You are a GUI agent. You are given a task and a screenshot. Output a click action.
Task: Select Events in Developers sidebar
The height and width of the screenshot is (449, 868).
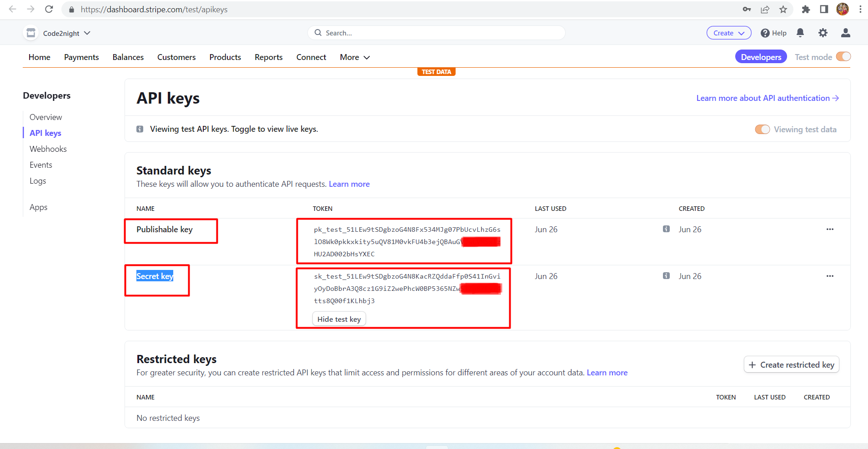pyautogui.click(x=41, y=165)
